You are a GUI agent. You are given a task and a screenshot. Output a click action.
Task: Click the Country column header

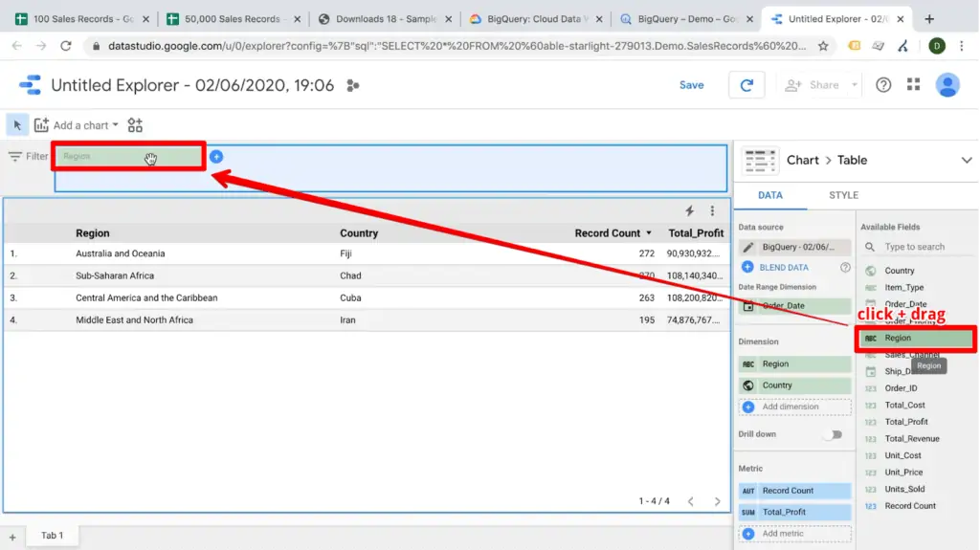[359, 233]
